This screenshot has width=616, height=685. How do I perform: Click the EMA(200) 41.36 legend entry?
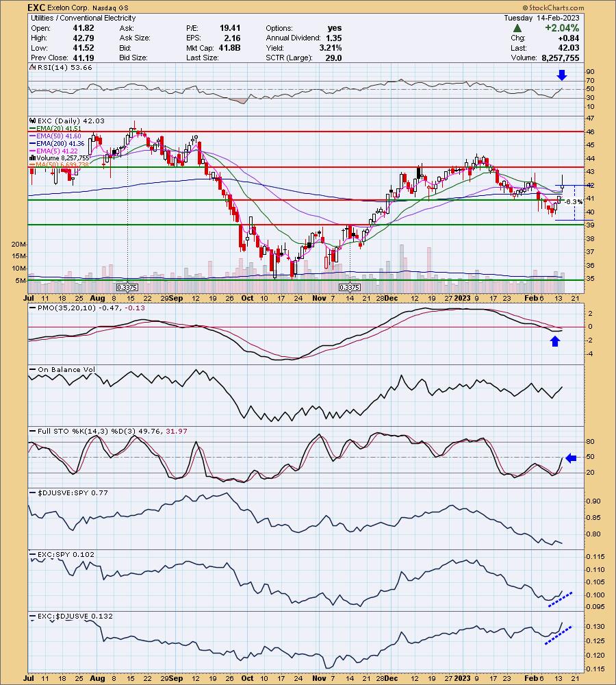(61, 143)
